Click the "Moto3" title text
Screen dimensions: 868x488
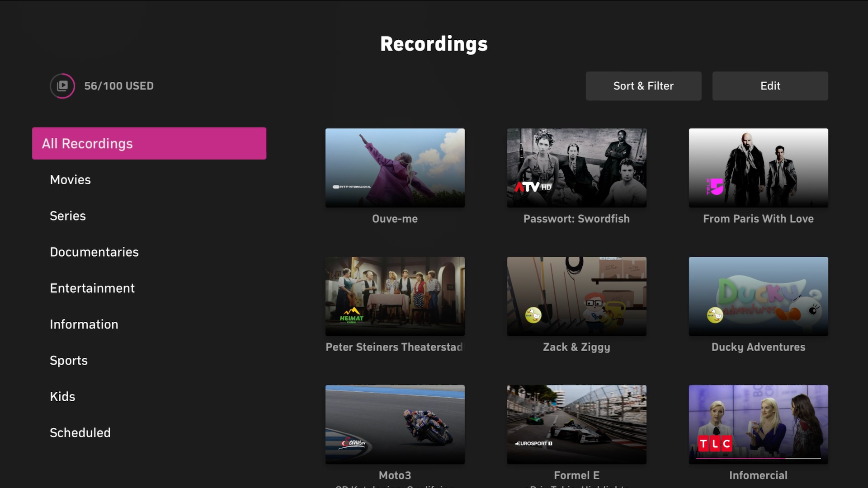tap(395, 475)
